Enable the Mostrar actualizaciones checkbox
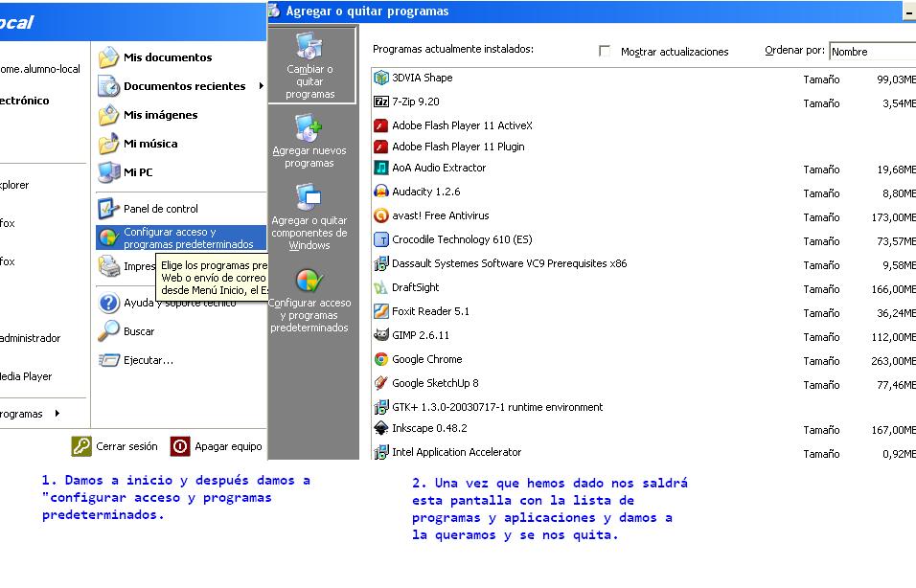 605,51
